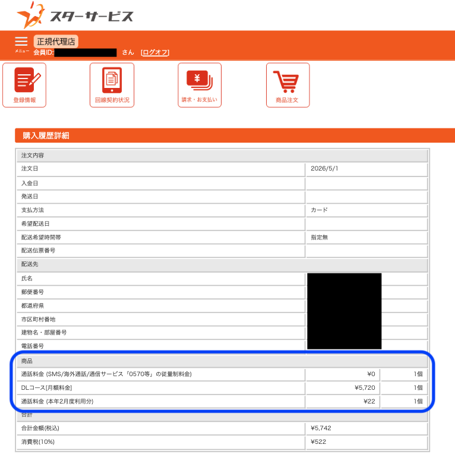Click the スターサービス logo
The width and height of the screenshot is (455, 476).
click(x=75, y=15)
